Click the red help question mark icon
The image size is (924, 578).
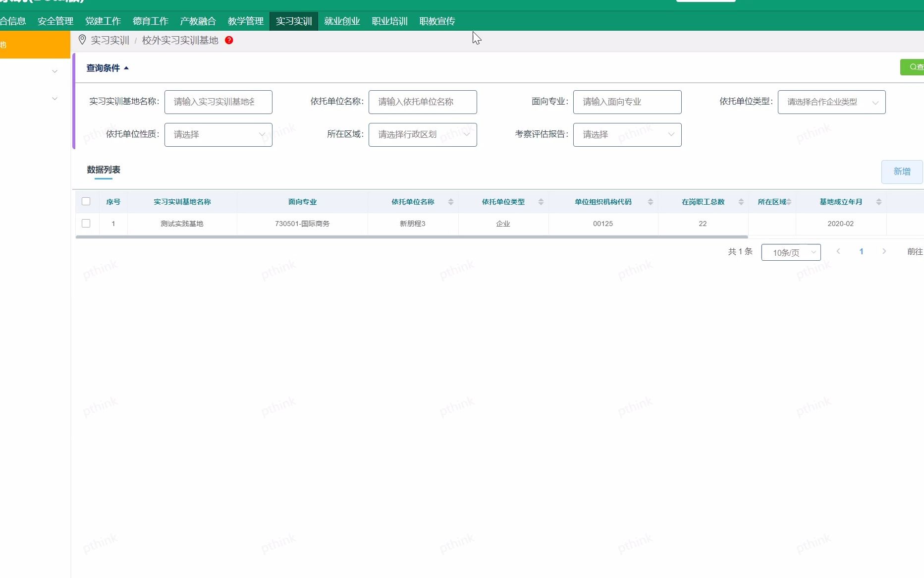pyautogui.click(x=229, y=40)
